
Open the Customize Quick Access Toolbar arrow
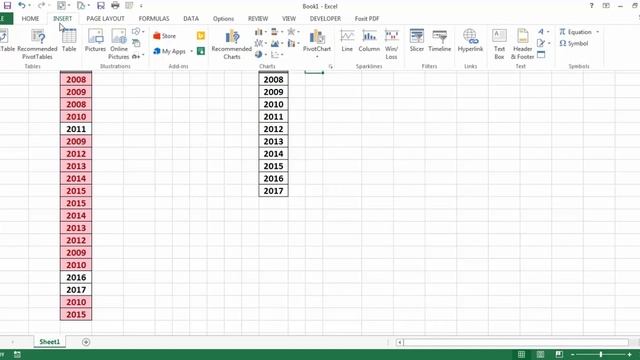[x=141, y=6]
